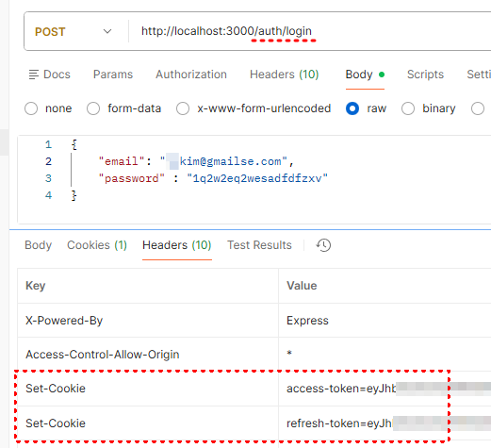Select the Access-Control-Allow-Origin key
Viewport: 491px width, 448px height.
pyautogui.click(x=103, y=355)
